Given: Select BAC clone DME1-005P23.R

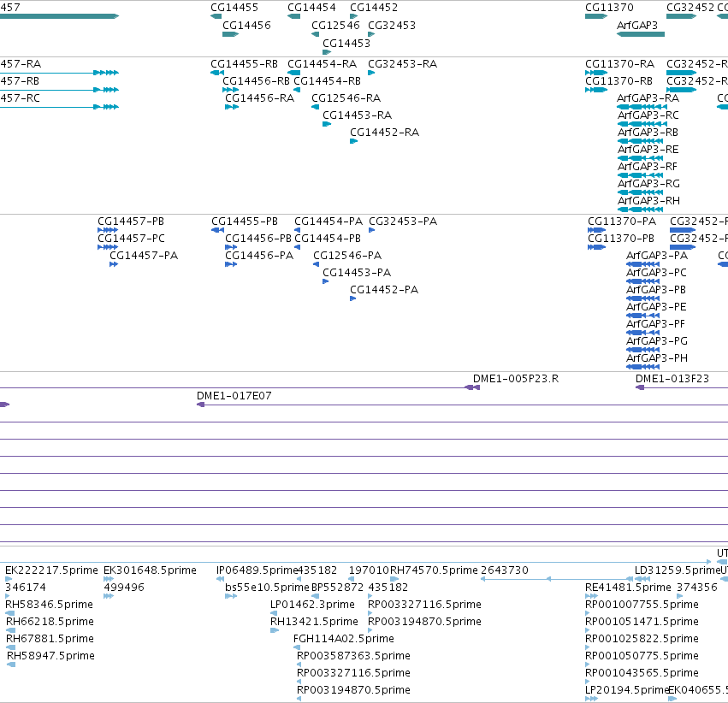Looking at the screenshot, I should coord(516,379).
